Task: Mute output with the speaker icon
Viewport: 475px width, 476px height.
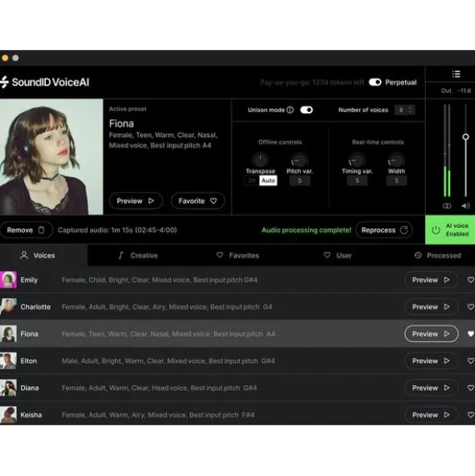Action: tap(465, 206)
